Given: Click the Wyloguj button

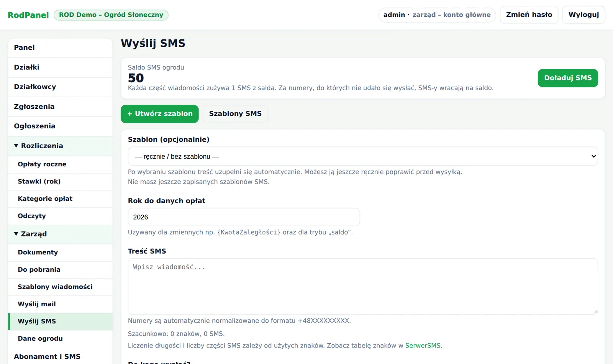Looking at the screenshot, I should click(583, 15).
